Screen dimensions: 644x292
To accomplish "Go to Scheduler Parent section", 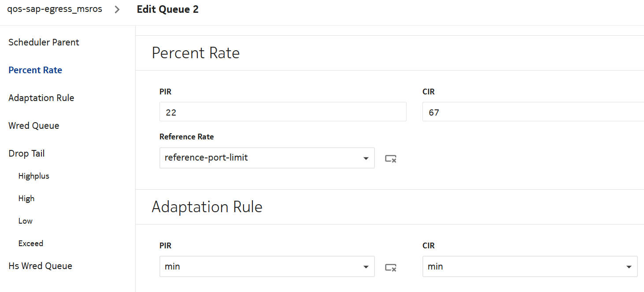I will tap(44, 42).
